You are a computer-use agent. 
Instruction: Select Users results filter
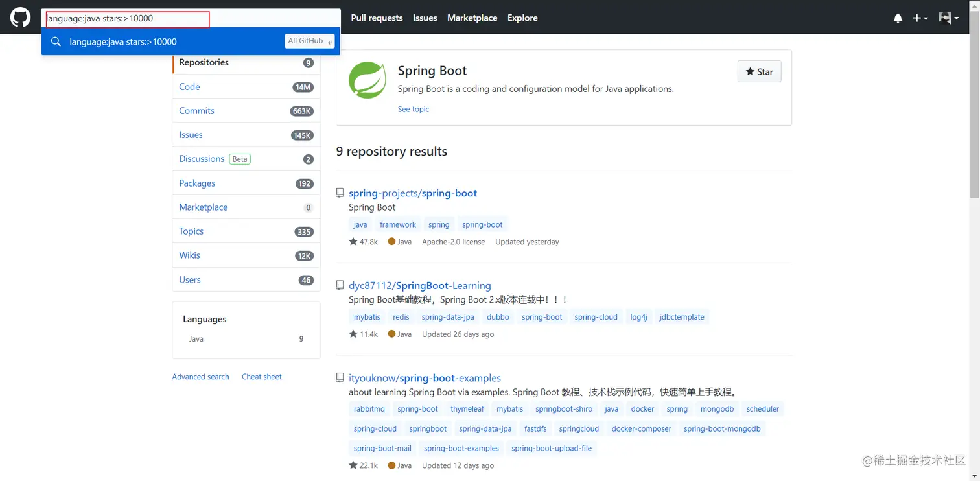(246, 280)
